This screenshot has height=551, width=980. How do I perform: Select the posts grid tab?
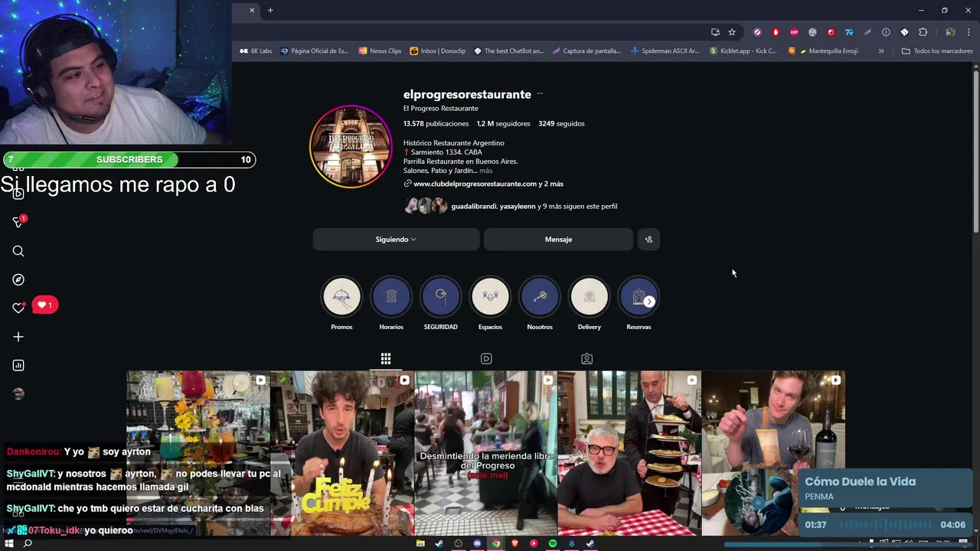(386, 359)
